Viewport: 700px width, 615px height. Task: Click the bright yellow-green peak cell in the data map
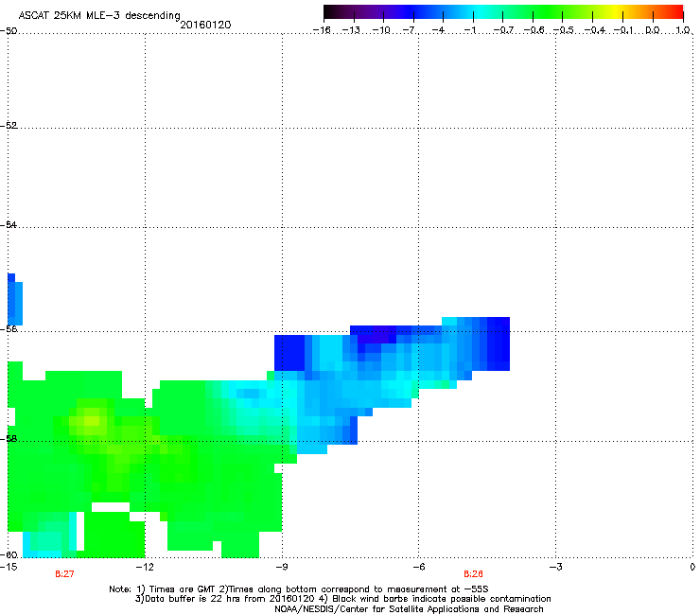pyautogui.click(x=92, y=420)
